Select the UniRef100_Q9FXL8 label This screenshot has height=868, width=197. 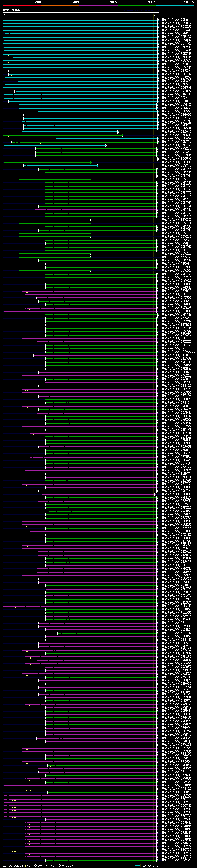(x=177, y=294)
